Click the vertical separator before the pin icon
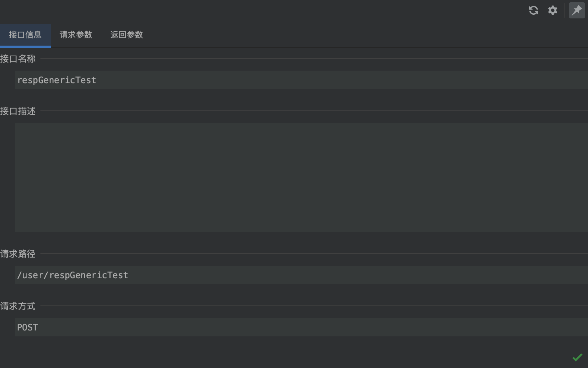Viewport: 588px width, 368px height. [x=565, y=10]
